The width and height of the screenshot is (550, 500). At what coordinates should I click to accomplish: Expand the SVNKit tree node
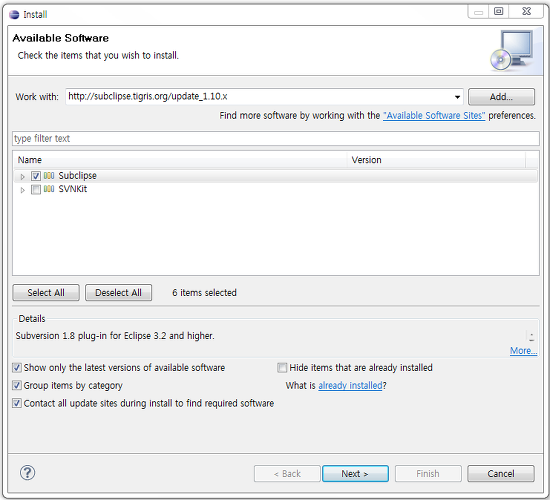click(x=22, y=190)
